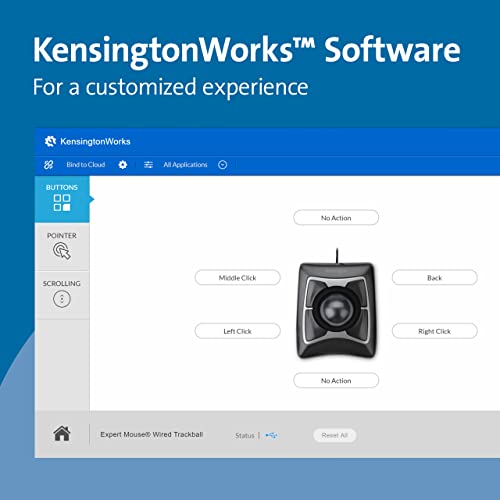The height and width of the screenshot is (500, 500).
Task: Switch to the SCROLLING tab
Action: 62,295
